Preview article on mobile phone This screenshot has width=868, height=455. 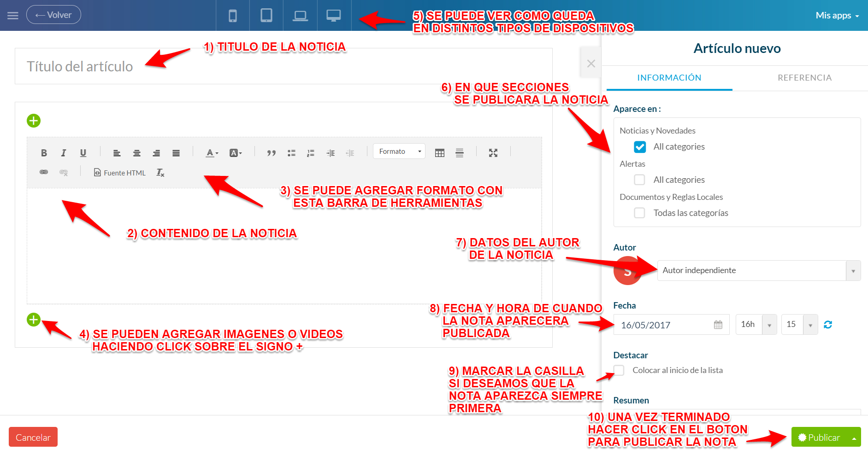point(233,15)
